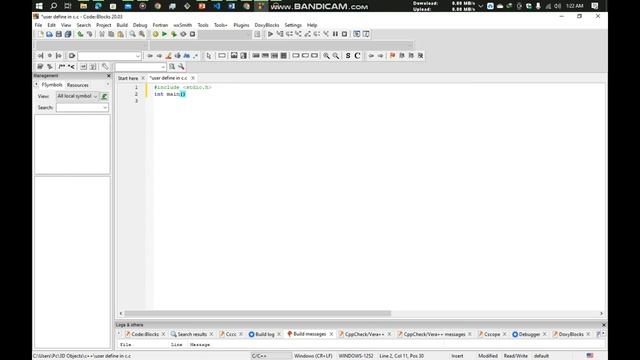Open the File menu

click(38, 25)
